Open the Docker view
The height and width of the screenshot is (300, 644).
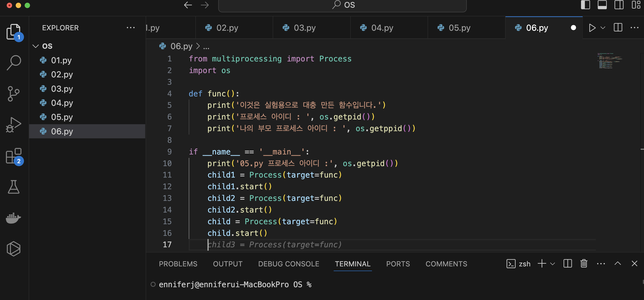(x=14, y=218)
